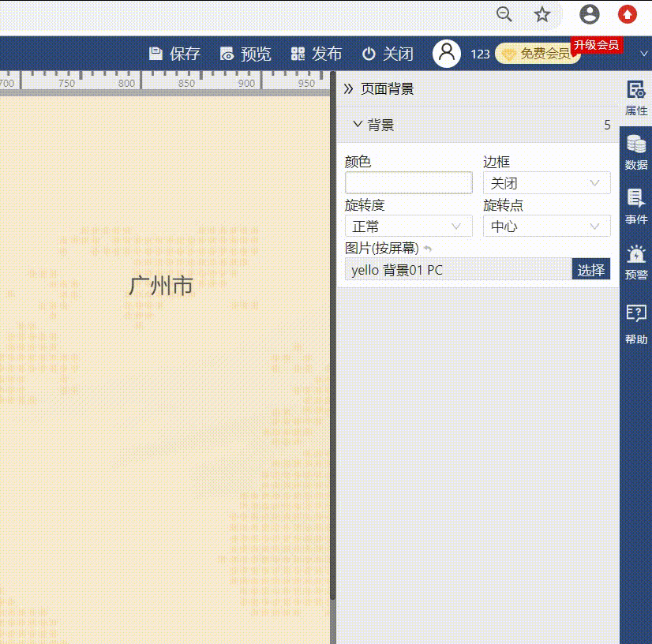Open the 预警 alerts sidebar tab
This screenshot has width=652, height=644.
636,262
